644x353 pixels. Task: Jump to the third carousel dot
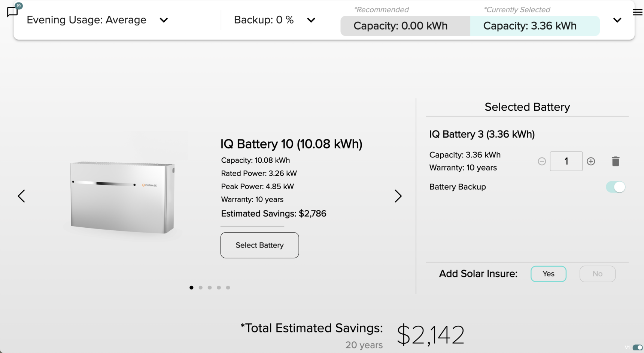tap(210, 288)
